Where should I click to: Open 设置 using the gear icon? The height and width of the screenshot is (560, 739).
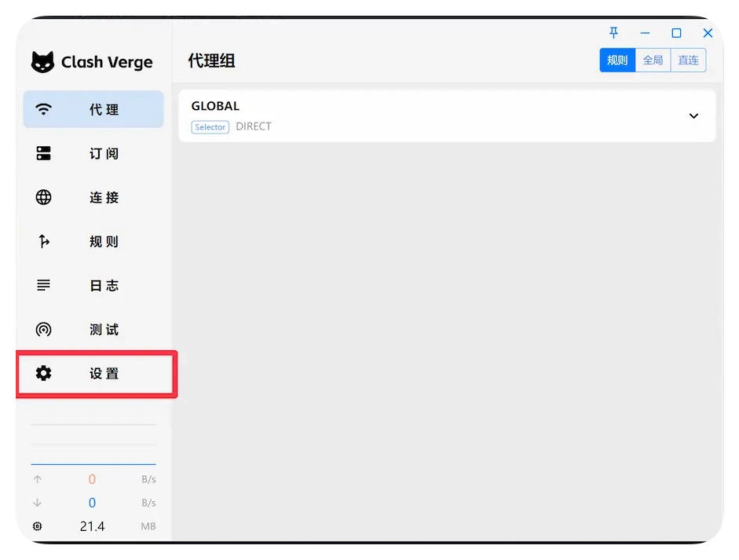pyautogui.click(x=44, y=373)
